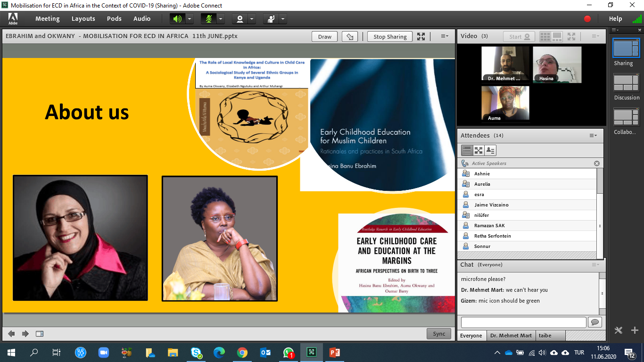Viewport: 644px width, 362px height.
Task: Click the Draw button
Action: [x=324, y=36]
